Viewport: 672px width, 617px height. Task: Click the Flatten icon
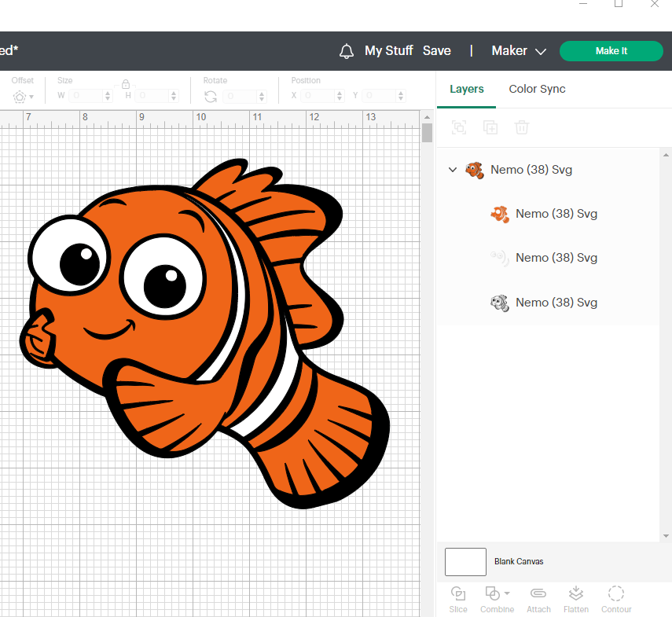[x=575, y=593]
